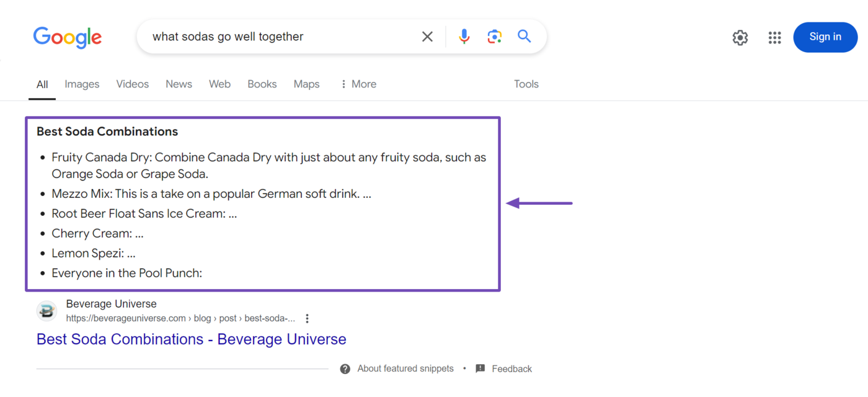The image size is (868, 397).
Task: Clear the search query with the X icon
Action: tap(427, 37)
